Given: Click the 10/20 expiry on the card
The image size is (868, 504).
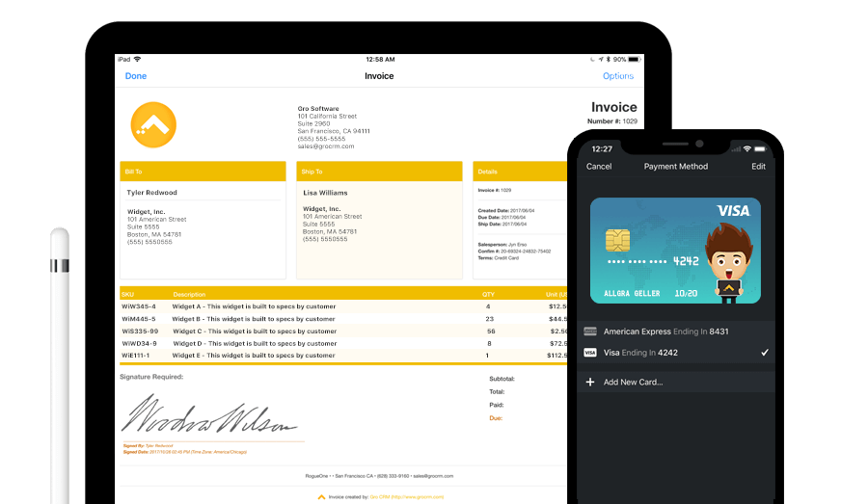Looking at the screenshot, I should click(686, 293).
